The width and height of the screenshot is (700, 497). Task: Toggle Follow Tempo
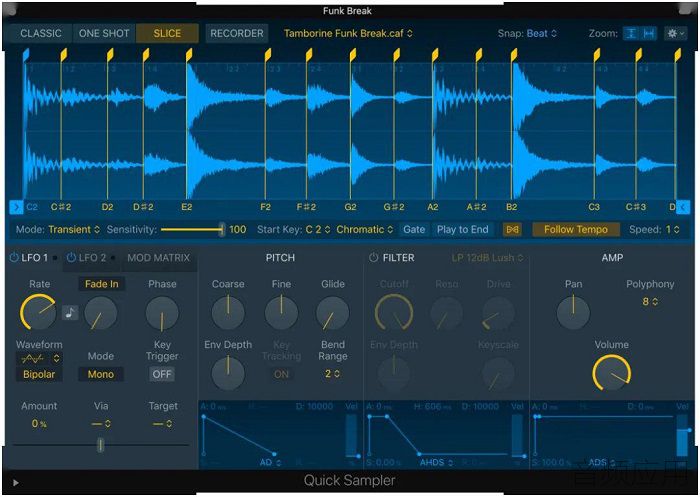575,230
